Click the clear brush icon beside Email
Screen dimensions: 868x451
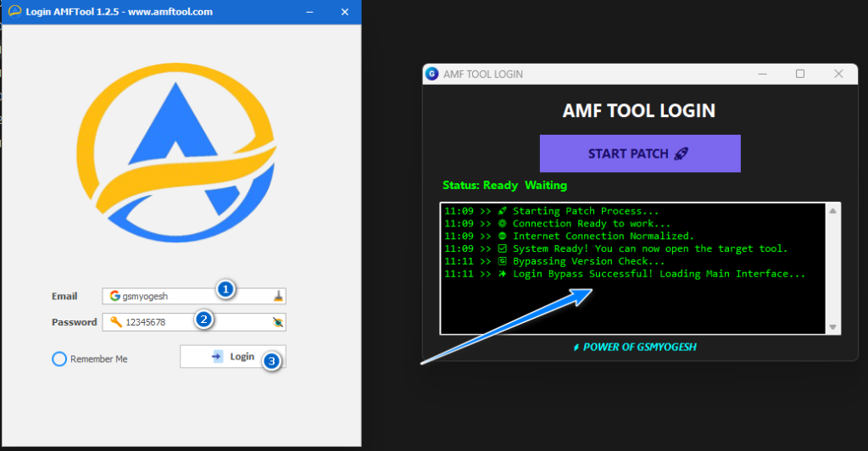278,297
